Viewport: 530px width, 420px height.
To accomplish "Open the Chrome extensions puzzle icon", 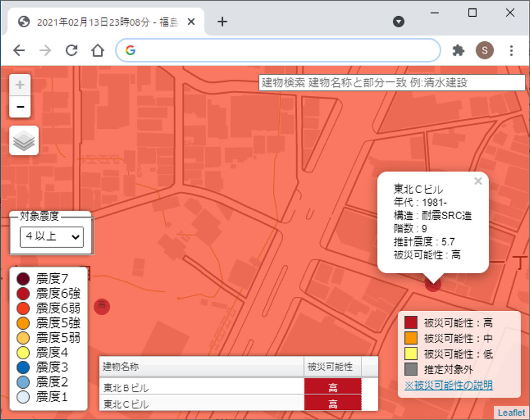I will (458, 50).
